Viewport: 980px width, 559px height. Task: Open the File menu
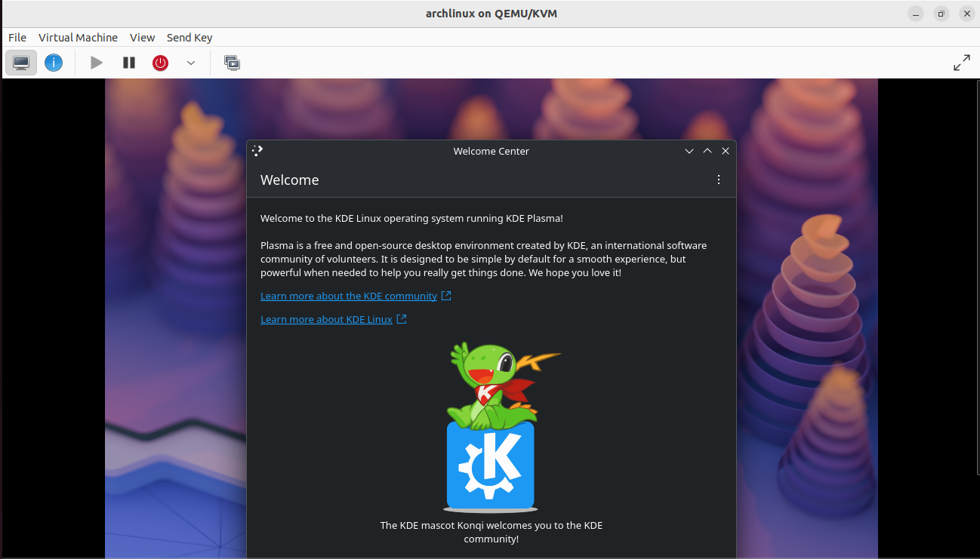tap(17, 37)
